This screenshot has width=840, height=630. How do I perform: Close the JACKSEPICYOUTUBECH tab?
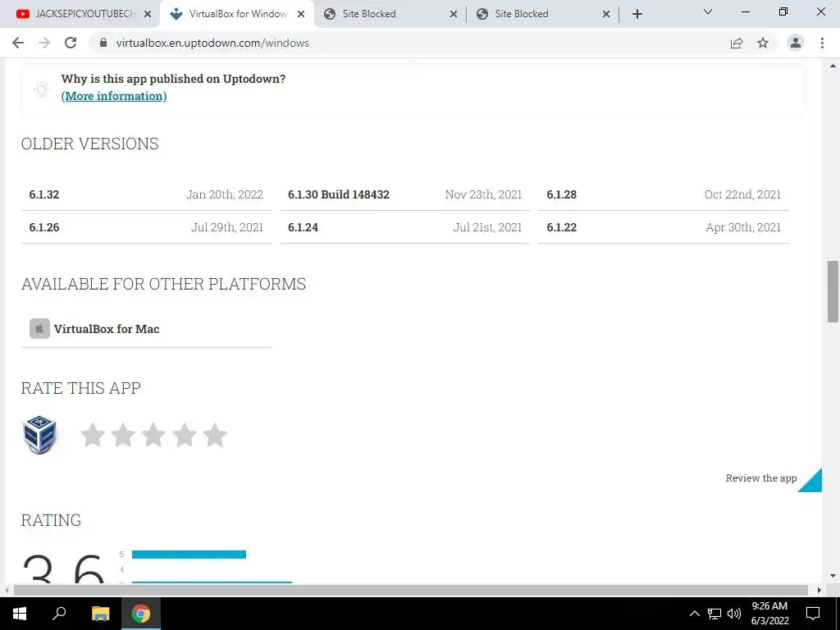tap(148, 14)
